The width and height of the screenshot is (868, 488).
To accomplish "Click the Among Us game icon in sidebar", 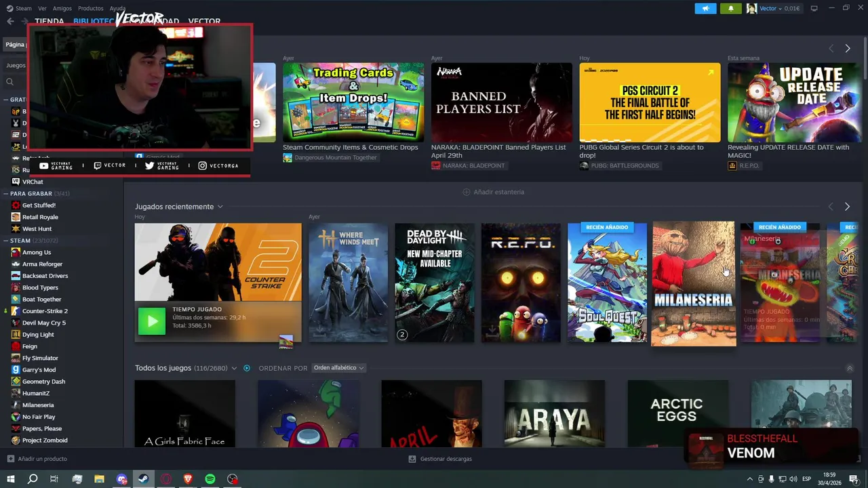I will click(x=16, y=252).
